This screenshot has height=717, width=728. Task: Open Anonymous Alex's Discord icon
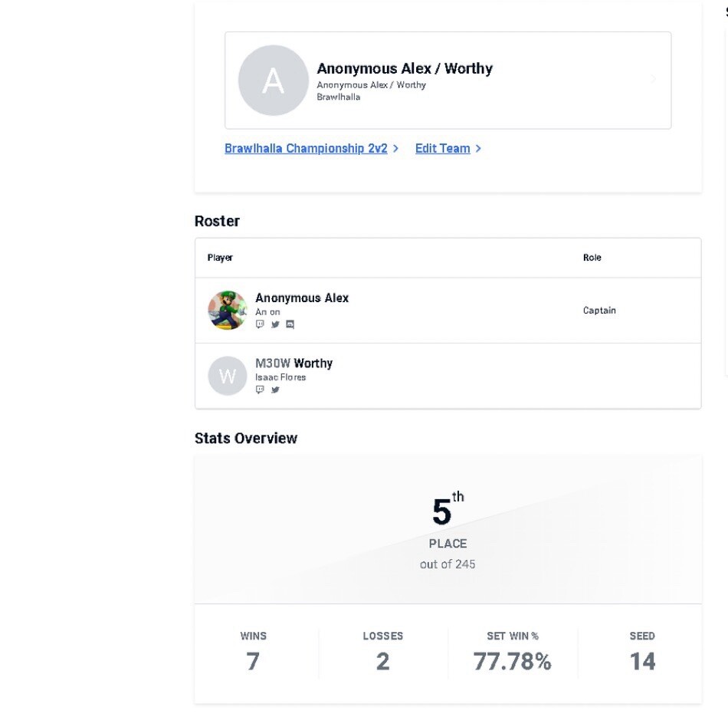[290, 324]
